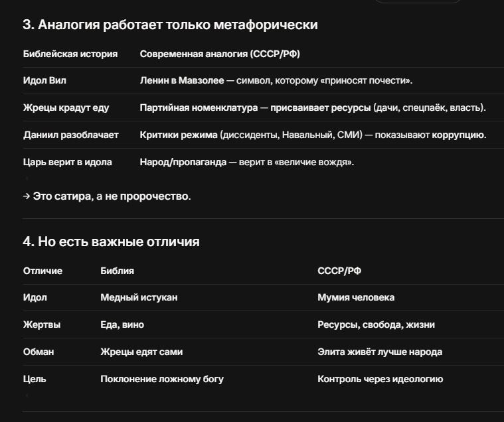Select the 'Жрецы крадут еду' cell
504x422 pixels.
coord(66,107)
